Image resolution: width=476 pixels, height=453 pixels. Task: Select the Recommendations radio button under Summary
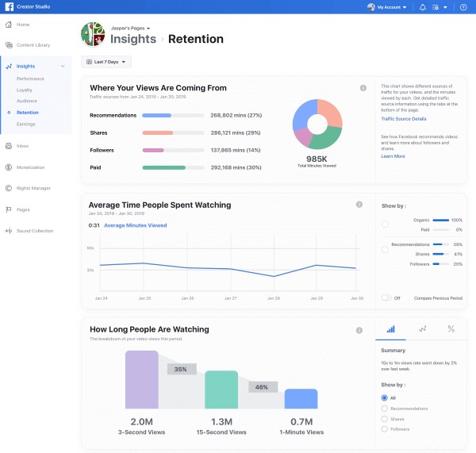coord(385,408)
